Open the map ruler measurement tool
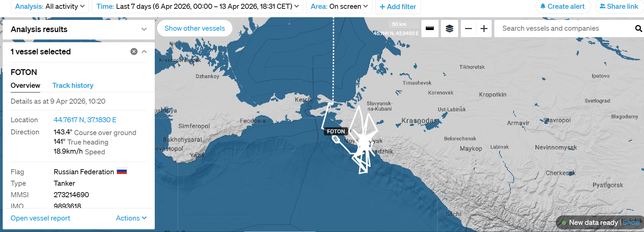The height and width of the screenshot is (232, 644). click(430, 28)
